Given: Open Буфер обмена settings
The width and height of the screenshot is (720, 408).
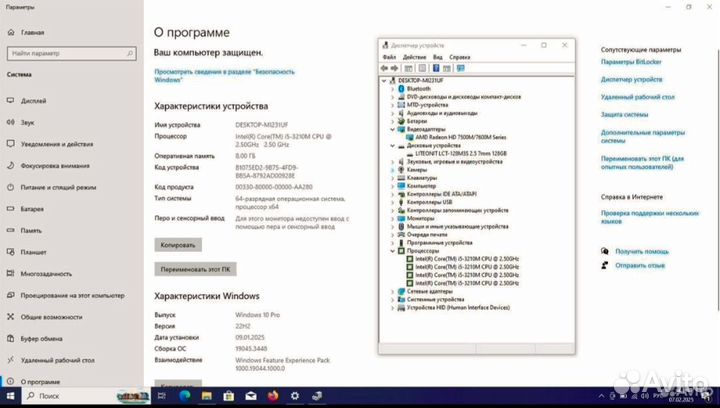Looking at the screenshot, I should coord(41,339).
